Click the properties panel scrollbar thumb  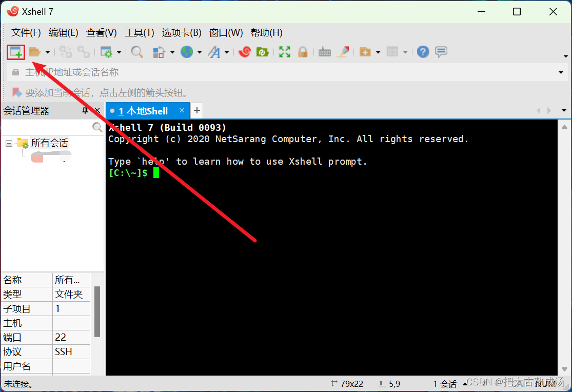(97, 311)
